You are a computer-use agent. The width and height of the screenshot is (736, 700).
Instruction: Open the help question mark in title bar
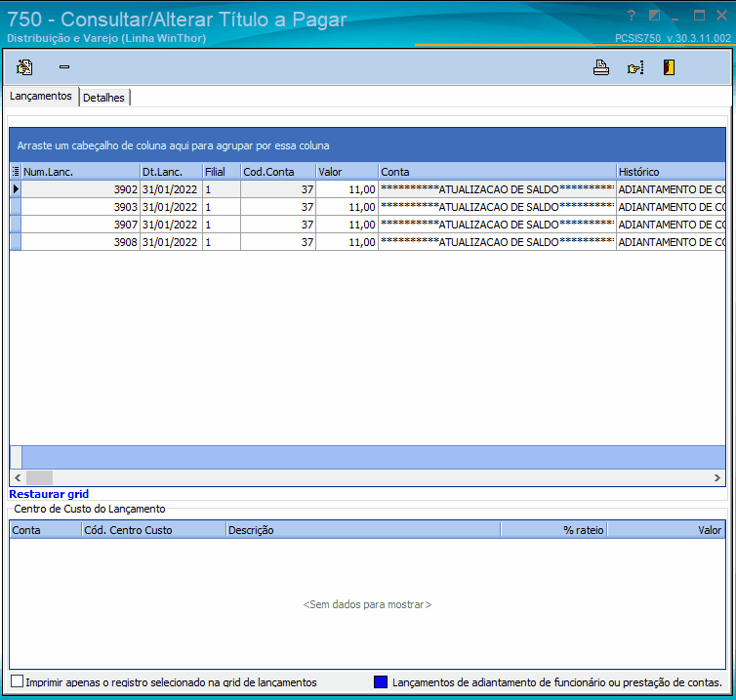[x=632, y=16]
